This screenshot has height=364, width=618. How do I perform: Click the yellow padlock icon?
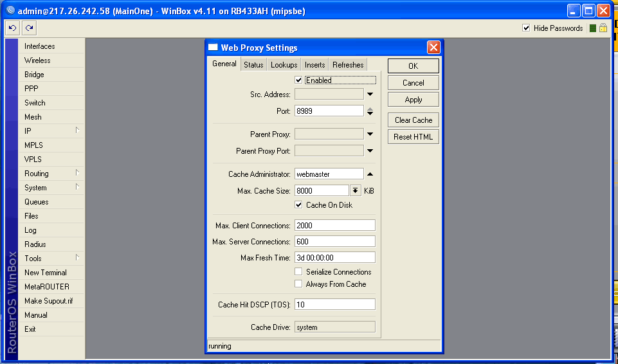tap(603, 28)
